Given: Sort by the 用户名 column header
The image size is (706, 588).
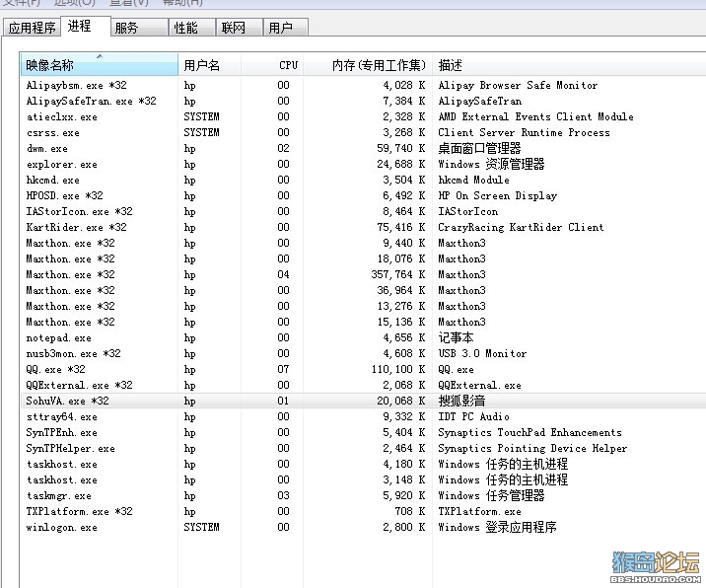Looking at the screenshot, I should point(210,65).
